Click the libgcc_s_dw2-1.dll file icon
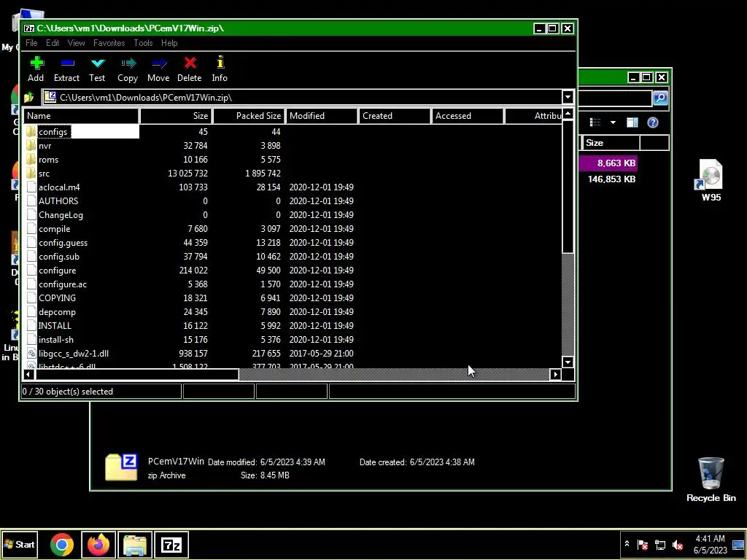 (31, 354)
